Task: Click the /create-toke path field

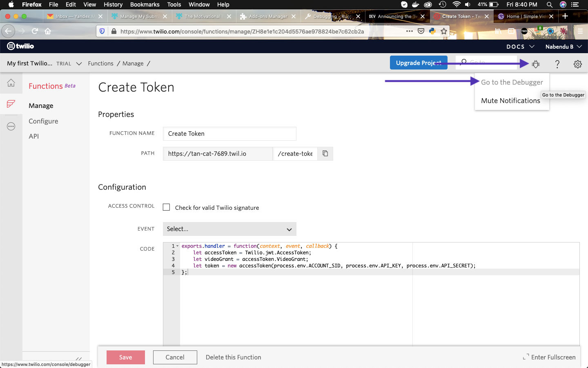Action: coord(295,154)
